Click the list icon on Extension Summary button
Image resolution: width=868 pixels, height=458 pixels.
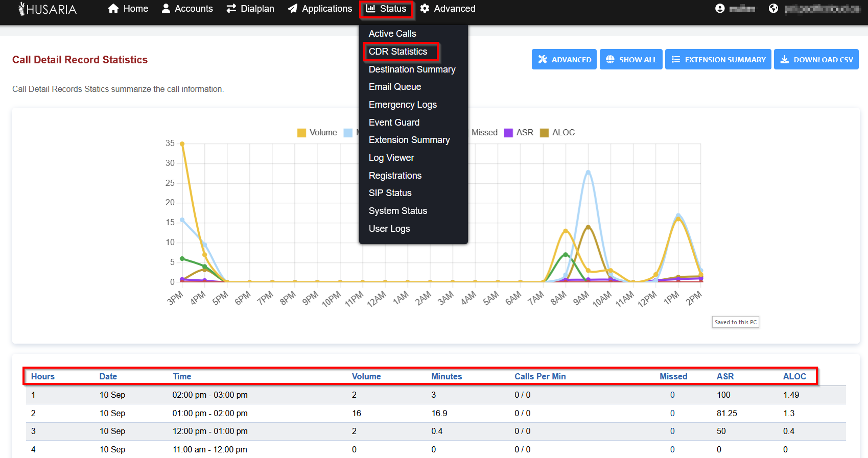[676, 60]
